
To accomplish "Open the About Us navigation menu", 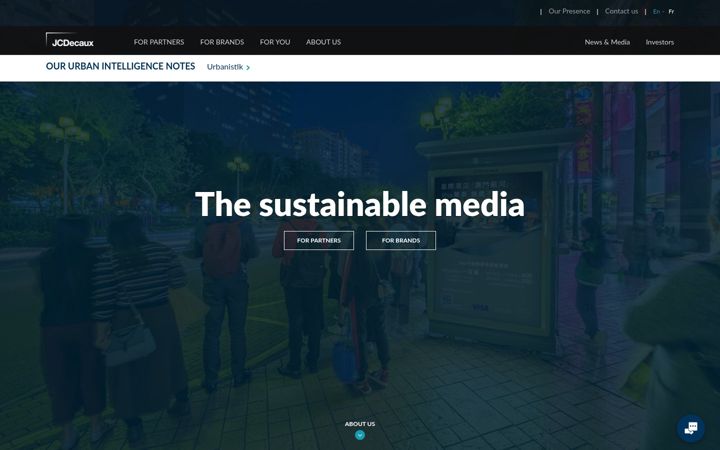I will (323, 42).
